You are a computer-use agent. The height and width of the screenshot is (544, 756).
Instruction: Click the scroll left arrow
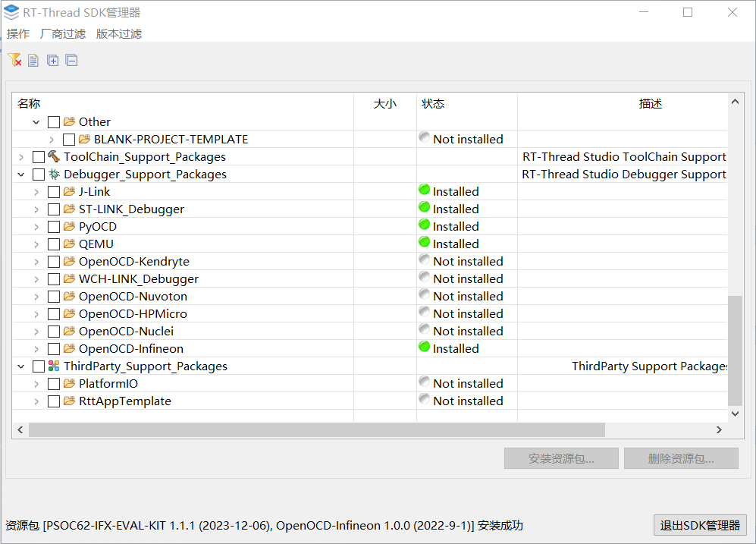pyautogui.click(x=20, y=429)
